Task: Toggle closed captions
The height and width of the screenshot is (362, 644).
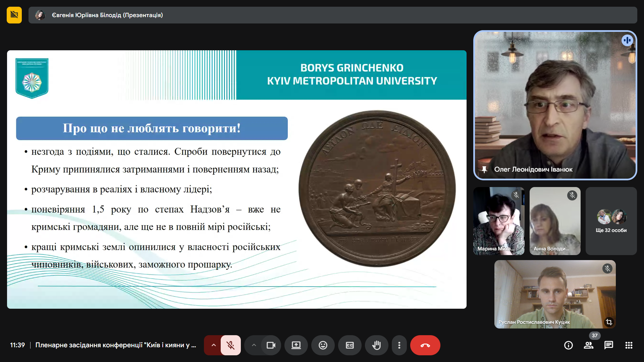Action: [x=350, y=345]
